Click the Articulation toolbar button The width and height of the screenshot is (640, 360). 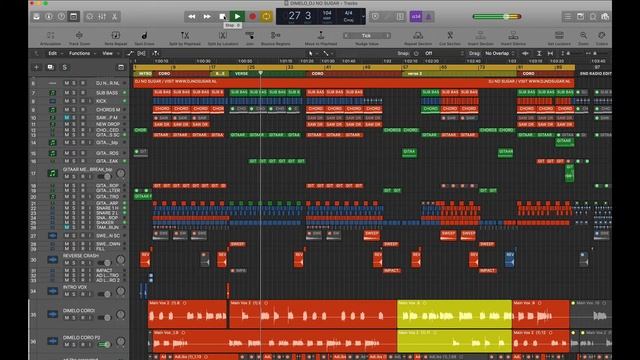click(51, 38)
